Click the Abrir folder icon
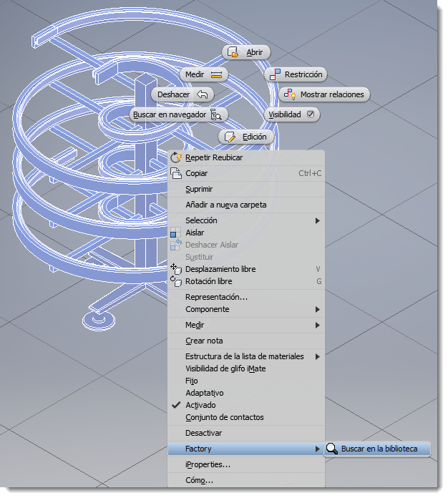 (233, 52)
